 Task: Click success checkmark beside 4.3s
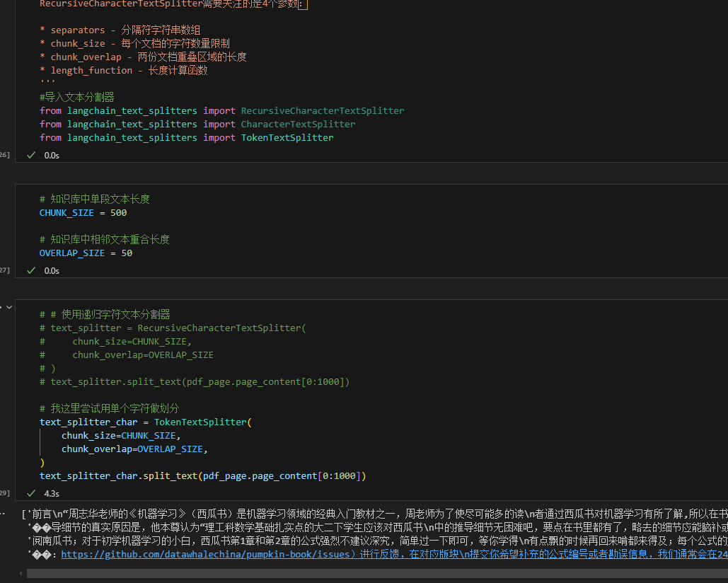31,493
